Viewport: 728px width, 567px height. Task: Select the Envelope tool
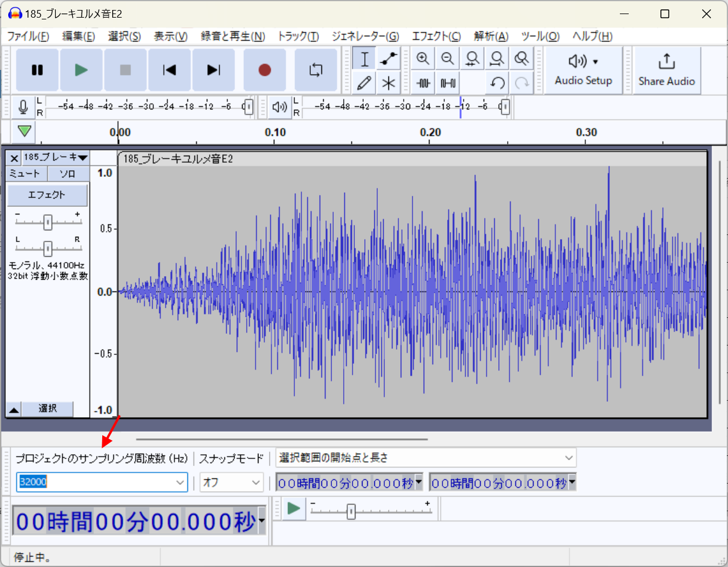point(388,59)
